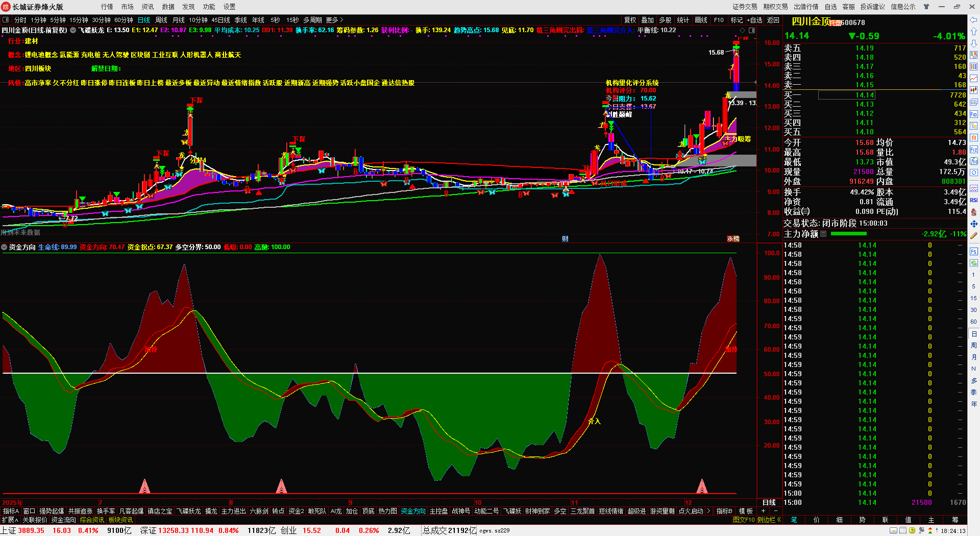Image resolution: width=980 pixels, height=536 pixels.
Task: Click the 上证 index 3889.35 in status bar
Action: pyautogui.click(x=31, y=530)
